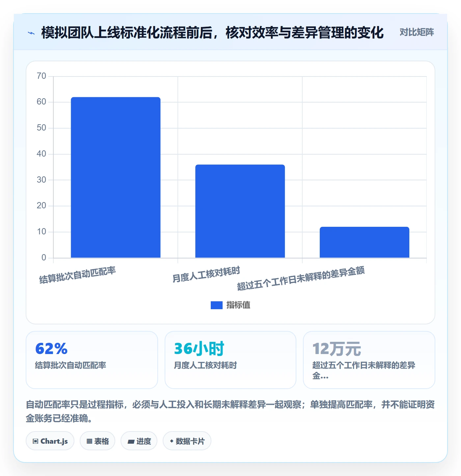Toggle the 指标值 legend color box
This screenshot has height=476, width=461.
coord(217,305)
